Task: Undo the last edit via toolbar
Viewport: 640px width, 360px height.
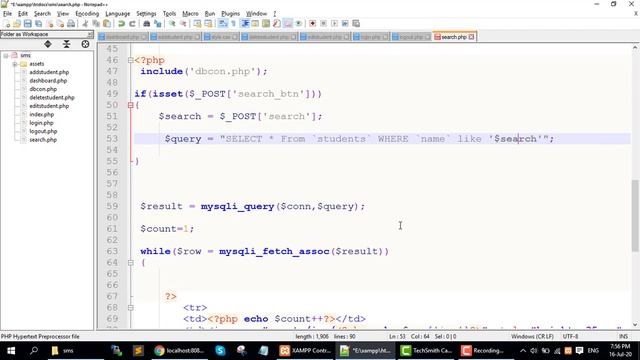Action: pyautogui.click(x=121, y=24)
